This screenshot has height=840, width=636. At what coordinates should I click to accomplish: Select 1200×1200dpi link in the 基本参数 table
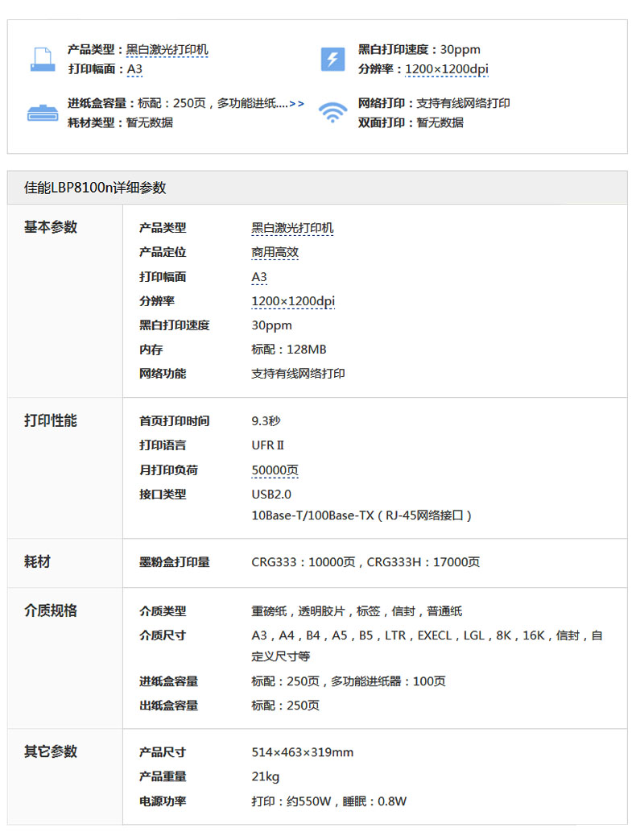(x=293, y=301)
